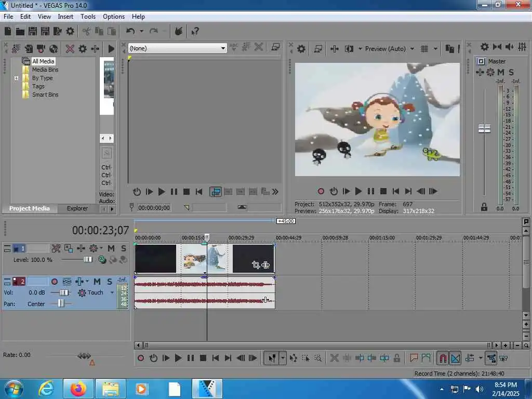
Task: Select the All Media bin
Action: (43, 61)
